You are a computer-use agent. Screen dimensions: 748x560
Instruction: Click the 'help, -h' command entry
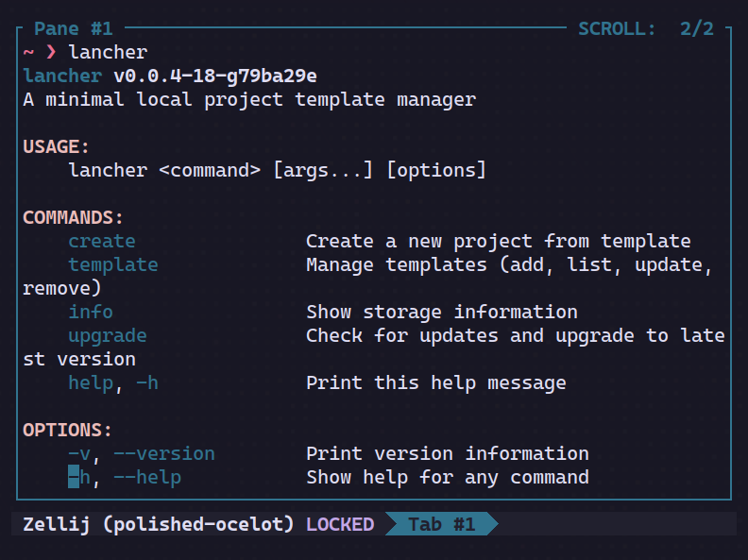112,382
